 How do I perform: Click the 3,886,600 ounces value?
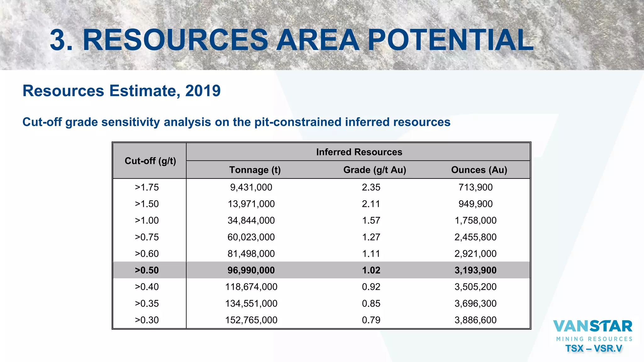pos(475,320)
